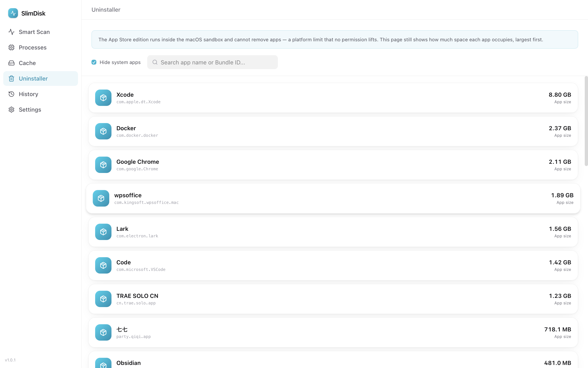Screen dimensions: 588x368
Task: Click the wpsoffice package icon
Action: click(x=101, y=198)
